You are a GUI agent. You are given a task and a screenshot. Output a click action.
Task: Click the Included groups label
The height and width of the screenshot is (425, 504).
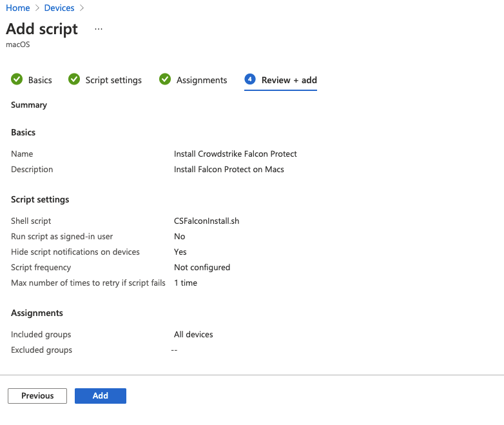click(41, 334)
